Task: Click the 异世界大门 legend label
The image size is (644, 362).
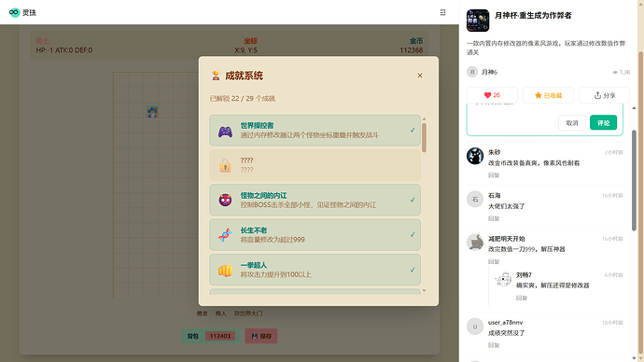Action: [x=248, y=313]
